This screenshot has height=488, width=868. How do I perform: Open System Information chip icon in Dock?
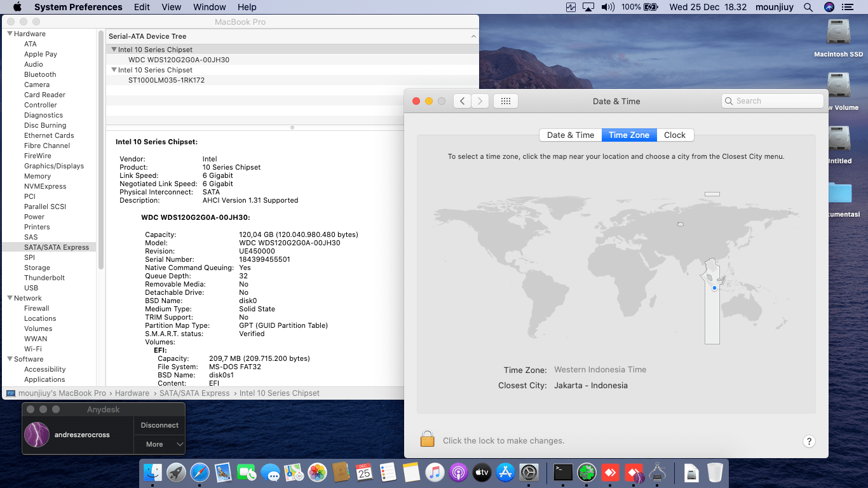coord(657,472)
